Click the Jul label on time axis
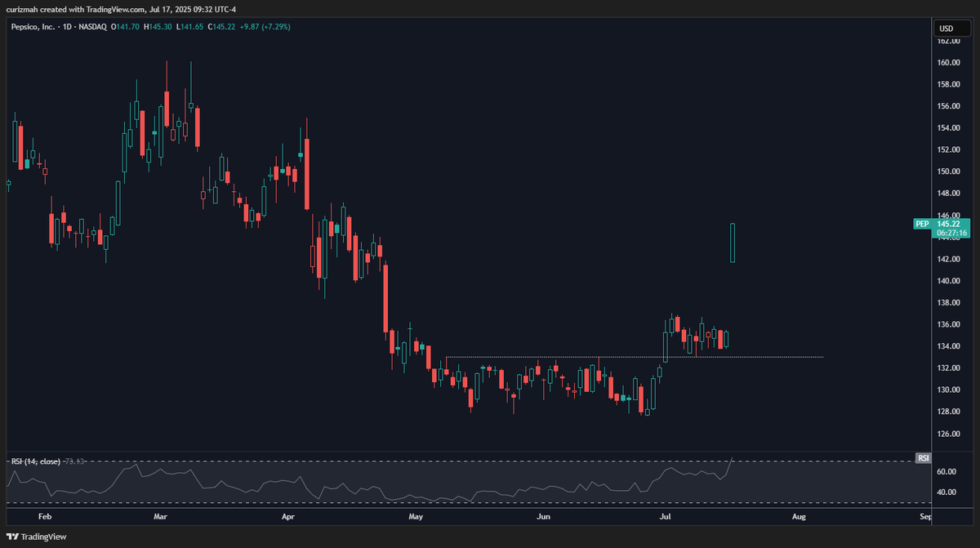Viewport: 980px width, 548px height. (x=666, y=517)
